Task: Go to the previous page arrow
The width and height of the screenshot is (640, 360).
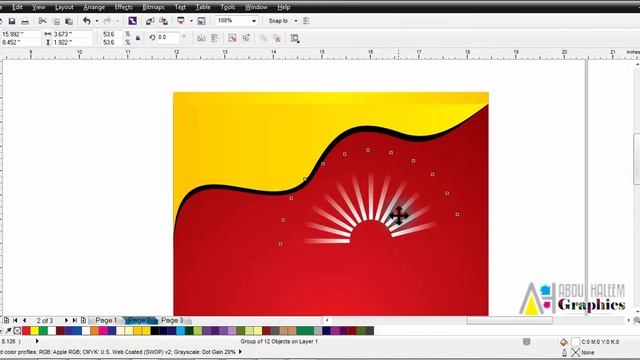Action: pyautogui.click(x=24, y=320)
